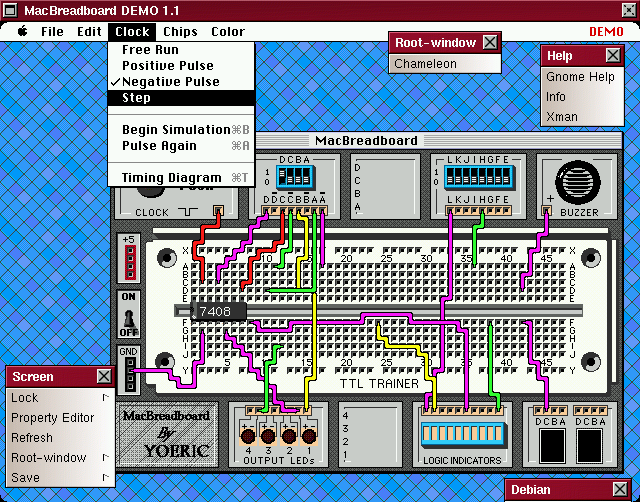Toggle the DCBA DIP switch bank

[x=295, y=178]
